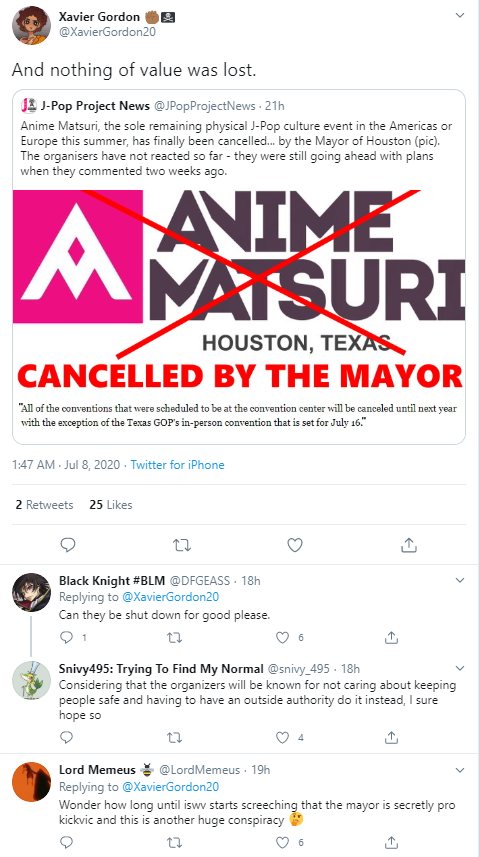
Task: Like Lord Memeus's reply
Action: (x=282, y=842)
